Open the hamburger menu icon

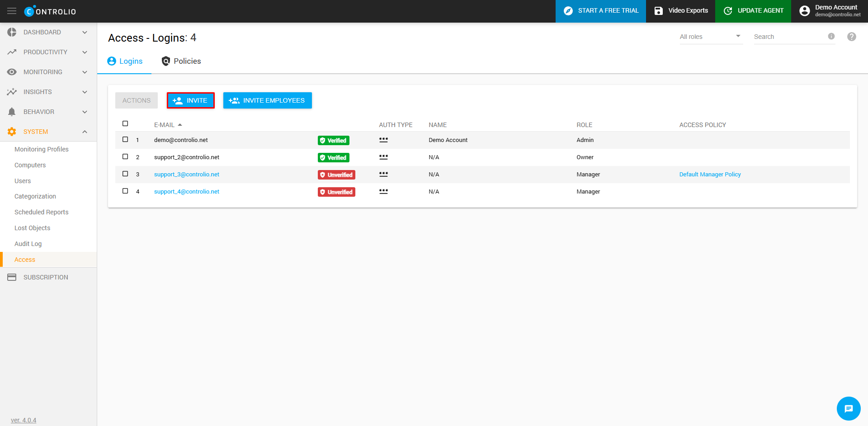(x=12, y=11)
